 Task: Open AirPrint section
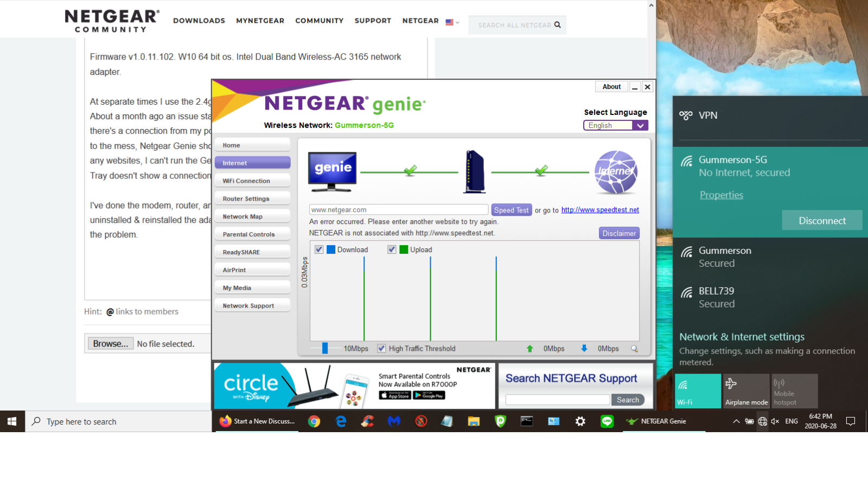pyautogui.click(x=252, y=270)
